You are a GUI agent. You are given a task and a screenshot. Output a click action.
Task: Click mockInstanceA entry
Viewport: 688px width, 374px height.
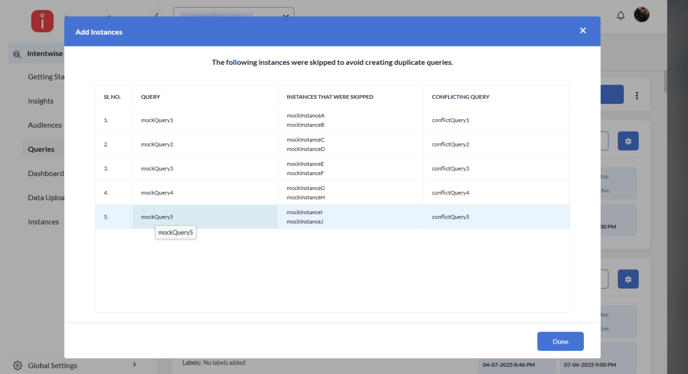(305, 116)
